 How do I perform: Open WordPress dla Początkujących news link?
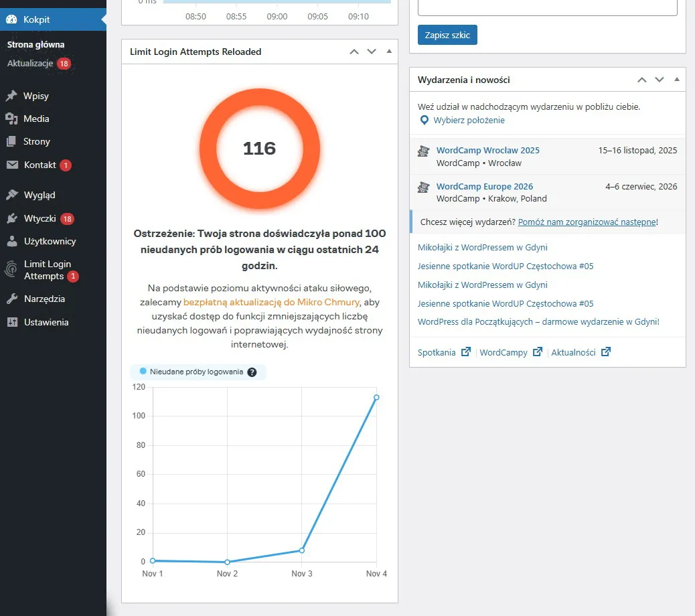pos(538,322)
